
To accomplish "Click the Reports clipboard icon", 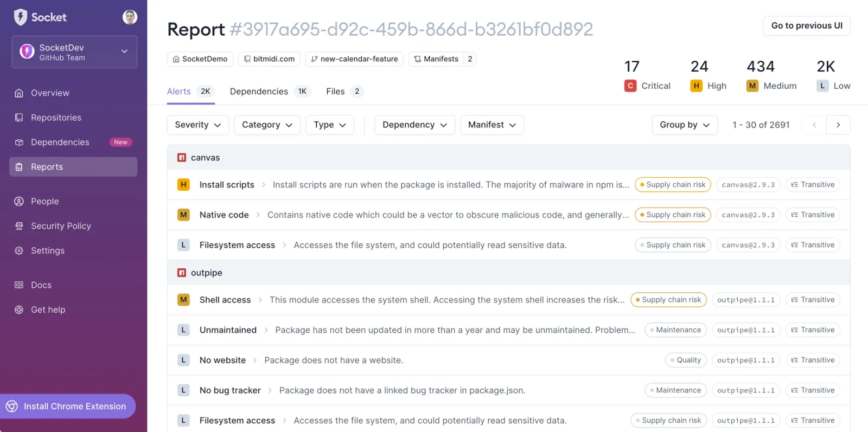I will pyautogui.click(x=19, y=167).
